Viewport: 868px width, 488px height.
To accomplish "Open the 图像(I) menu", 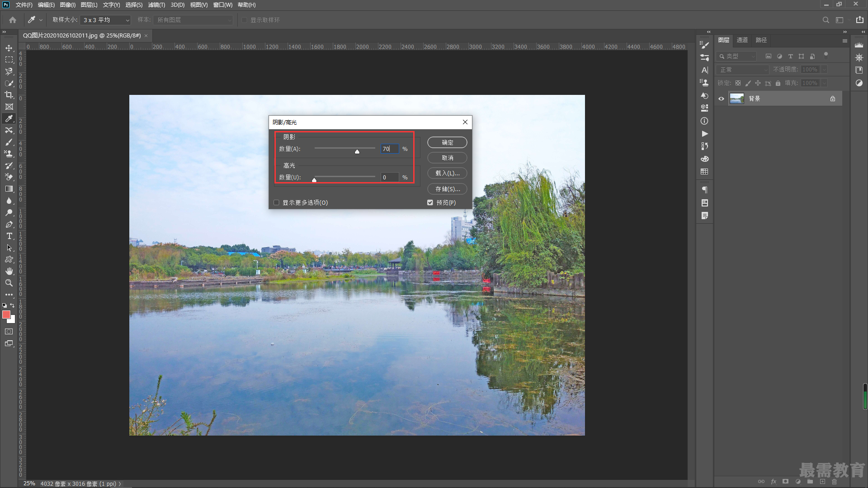I will [68, 5].
